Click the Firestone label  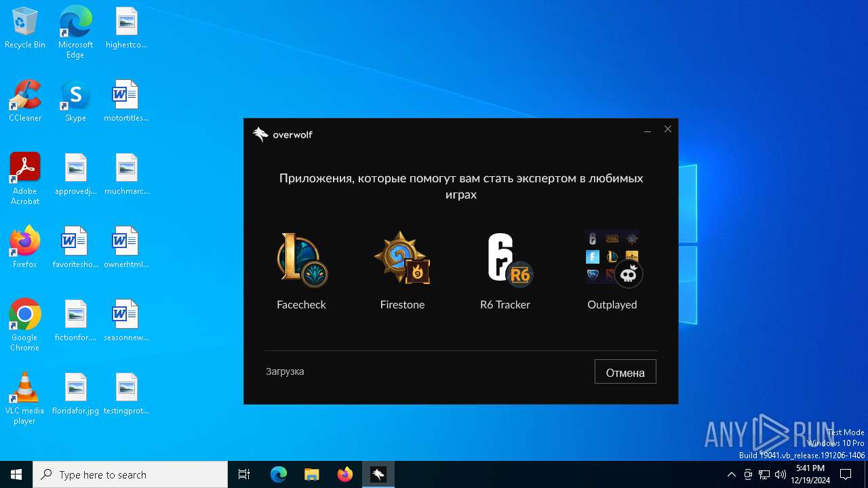click(402, 305)
